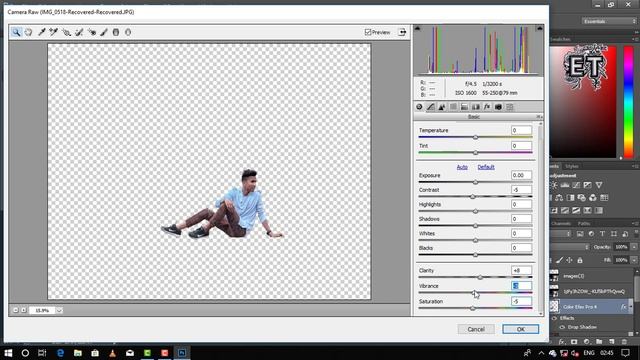Activate the Targeted Adjustment tool

pos(66,32)
